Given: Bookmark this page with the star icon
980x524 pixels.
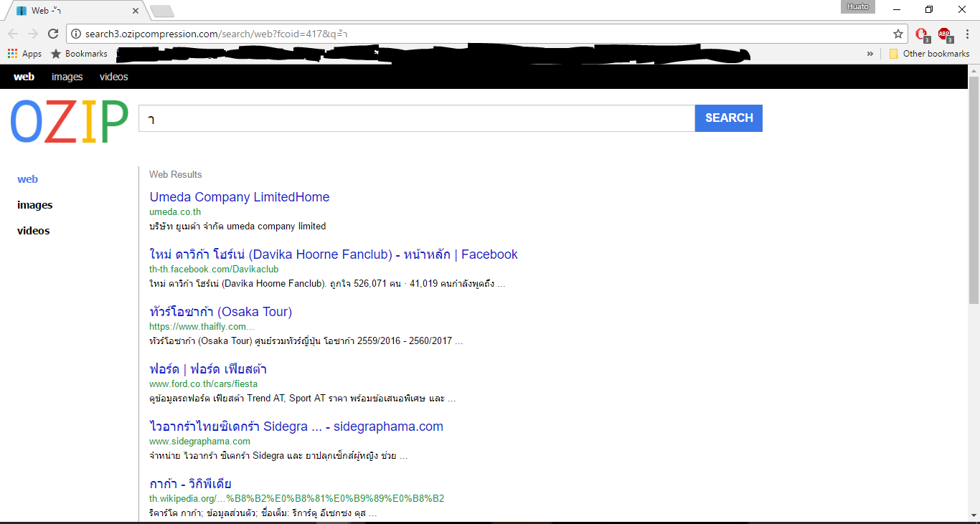Looking at the screenshot, I should click(x=898, y=34).
